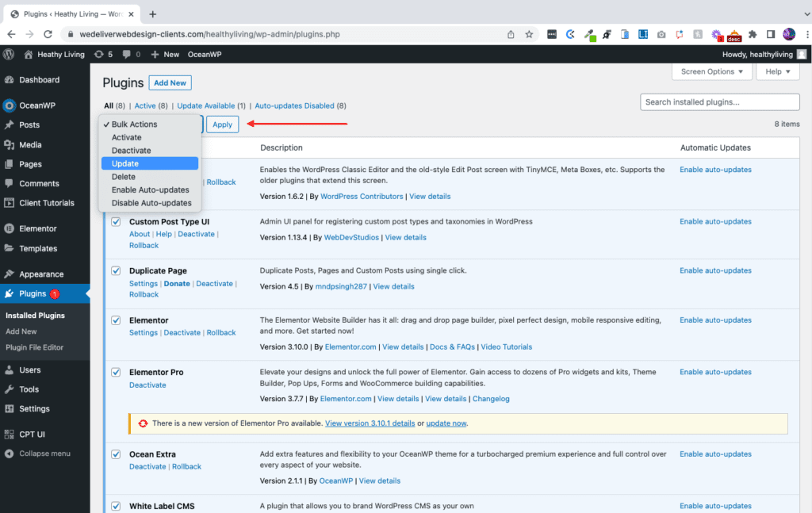
Task: Open the browser extensions puzzle icon
Action: (x=753, y=34)
